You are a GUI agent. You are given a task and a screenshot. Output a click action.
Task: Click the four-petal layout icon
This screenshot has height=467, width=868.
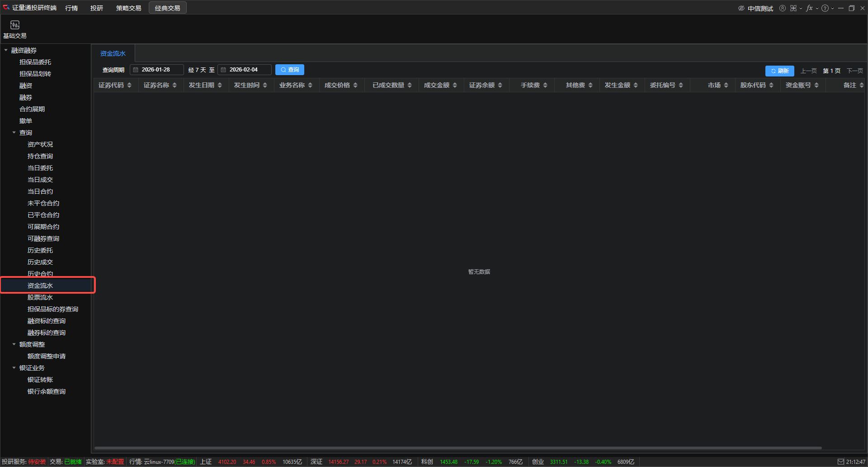pyautogui.click(x=793, y=8)
